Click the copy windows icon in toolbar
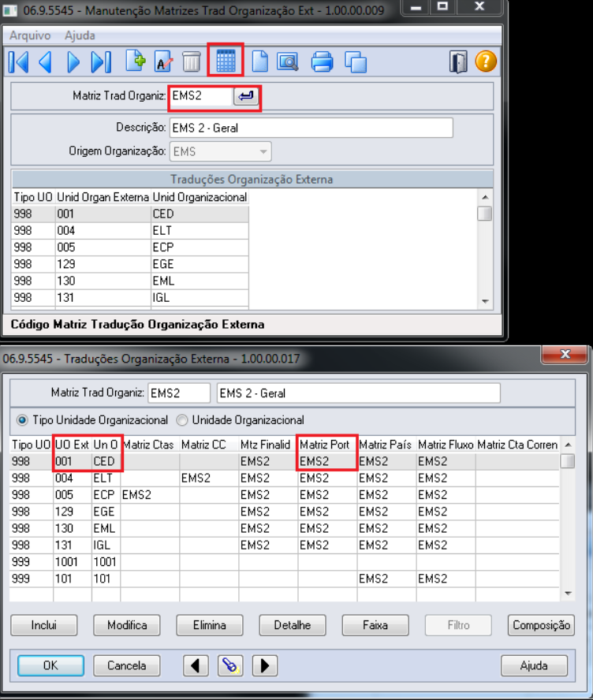The height and width of the screenshot is (700, 593). coord(356,61)
